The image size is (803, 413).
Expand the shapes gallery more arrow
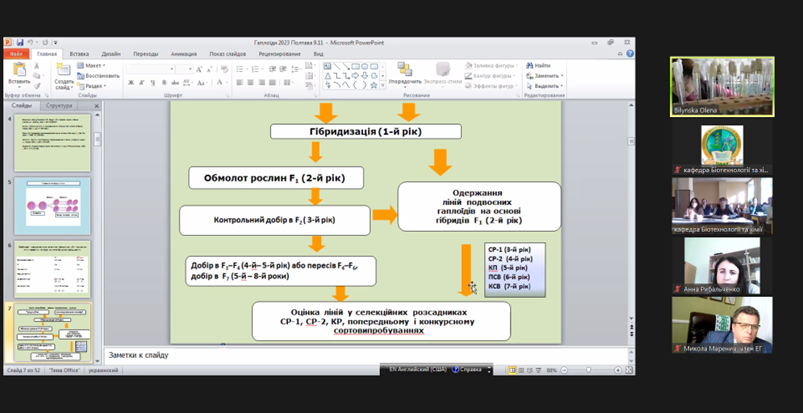382,86
